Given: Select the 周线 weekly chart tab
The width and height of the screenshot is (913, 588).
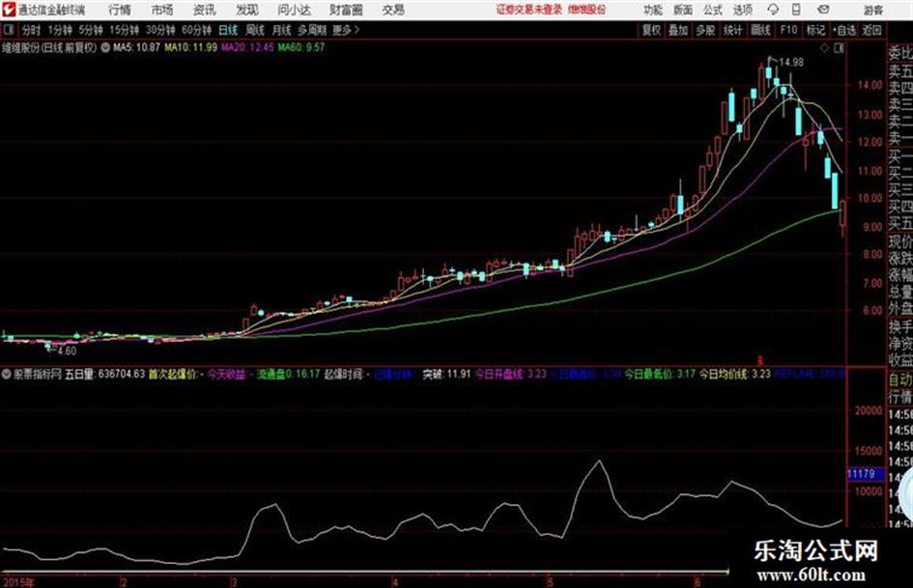Looking at the screenshot, I should tap(255, 30).
